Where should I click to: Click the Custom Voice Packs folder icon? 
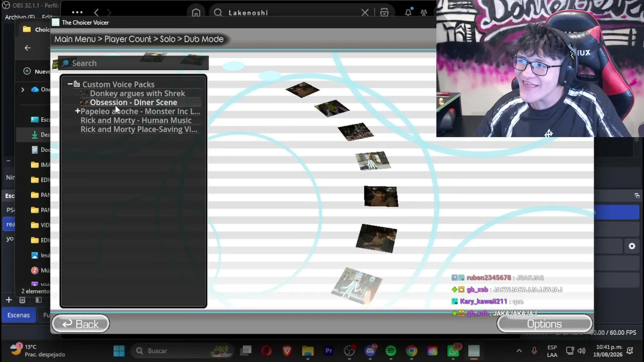tap(76, 84)
